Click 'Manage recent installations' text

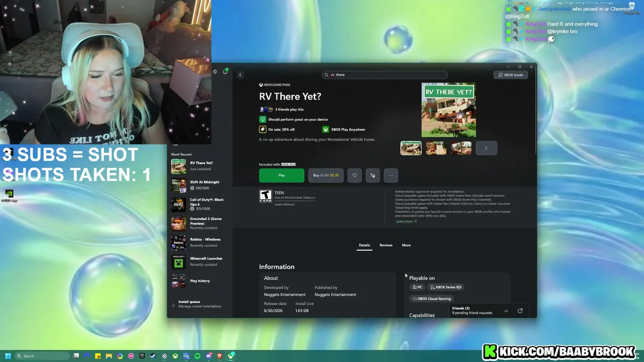pyautogui.click(x=200, y=306)
